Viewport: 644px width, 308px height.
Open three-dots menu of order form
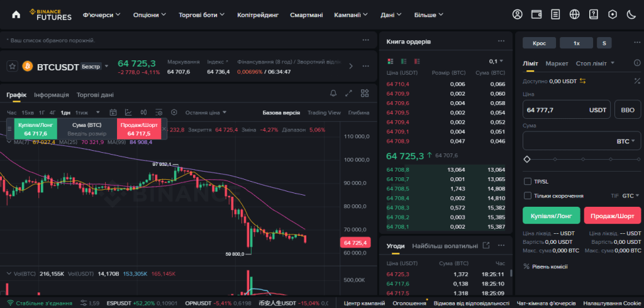[637, 42]
